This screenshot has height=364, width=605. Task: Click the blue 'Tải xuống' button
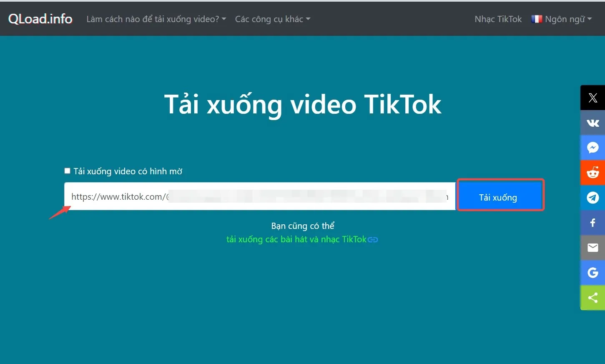tap(500, 195)
